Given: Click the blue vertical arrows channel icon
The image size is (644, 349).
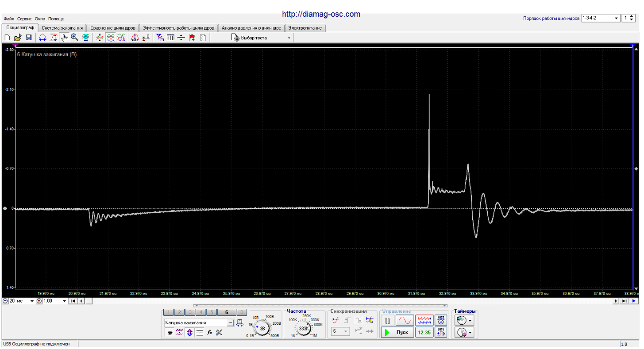Looking at the screenshot, I should point(189,333).
